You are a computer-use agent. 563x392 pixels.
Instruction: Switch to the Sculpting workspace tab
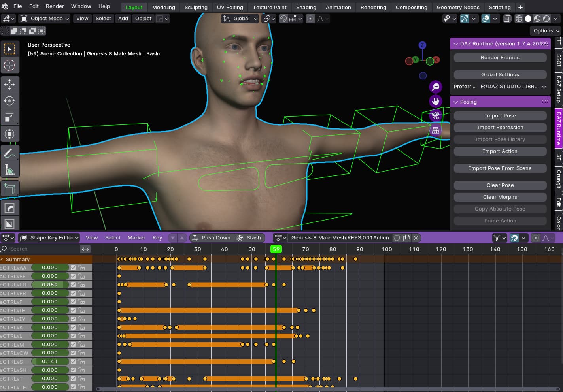point(196,7)
